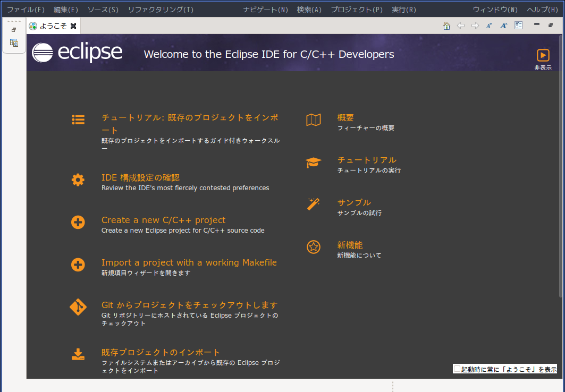The width and height of the screenshot is (565, 392).
Task: Minimize the welcome view panel
Action: tap(537, 24)
